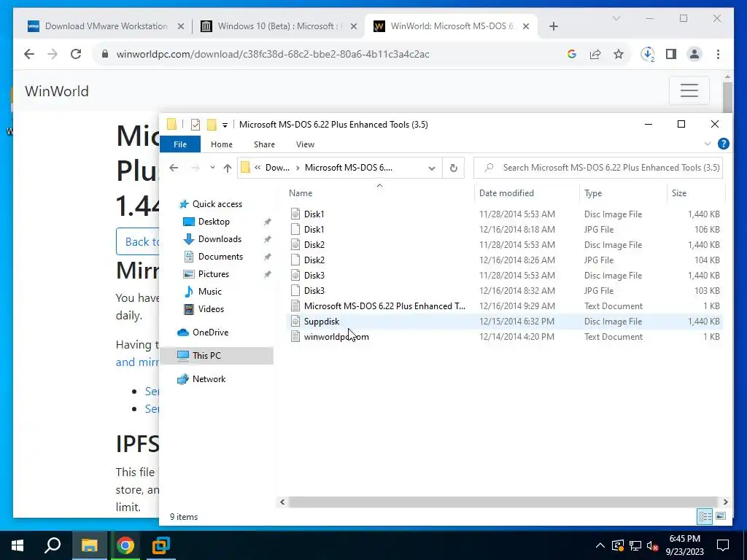Viewport: 747px width, 560px height.
Task: Toggle Chrome side panel
Action: [671, 54]
